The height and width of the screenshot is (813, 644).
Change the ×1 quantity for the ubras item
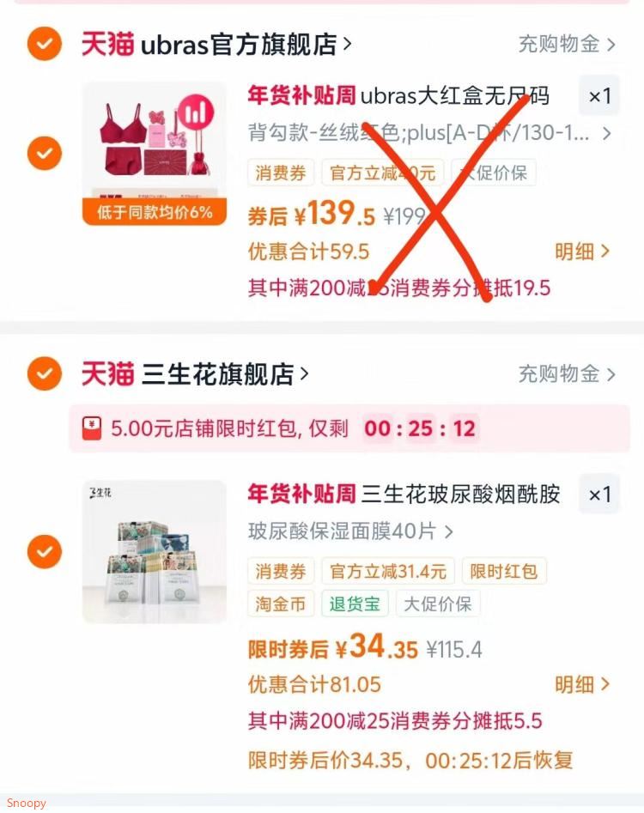tap(598, 96)
